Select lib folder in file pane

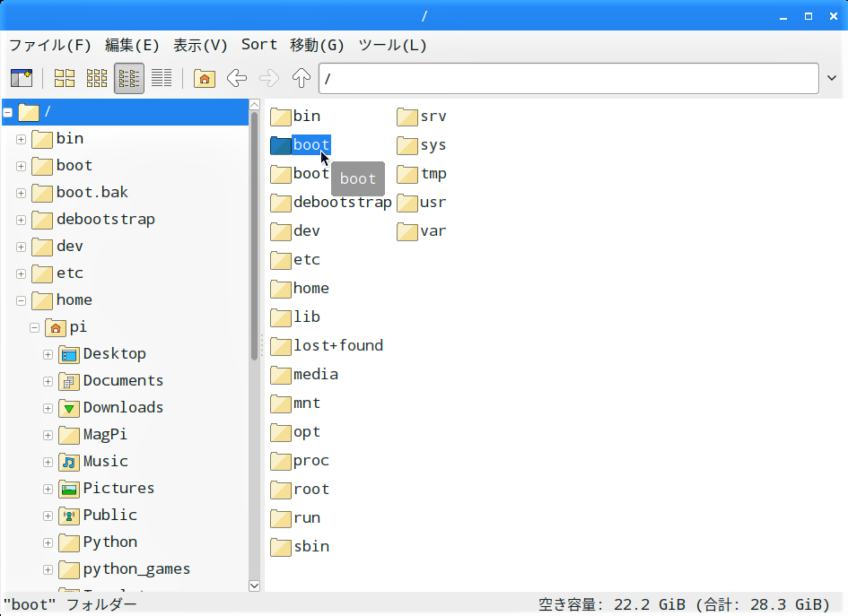295,317
